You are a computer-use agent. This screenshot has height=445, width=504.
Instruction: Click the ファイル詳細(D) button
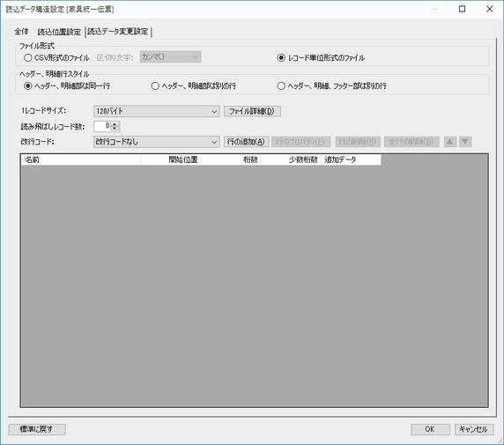click(x=252, y=111)
